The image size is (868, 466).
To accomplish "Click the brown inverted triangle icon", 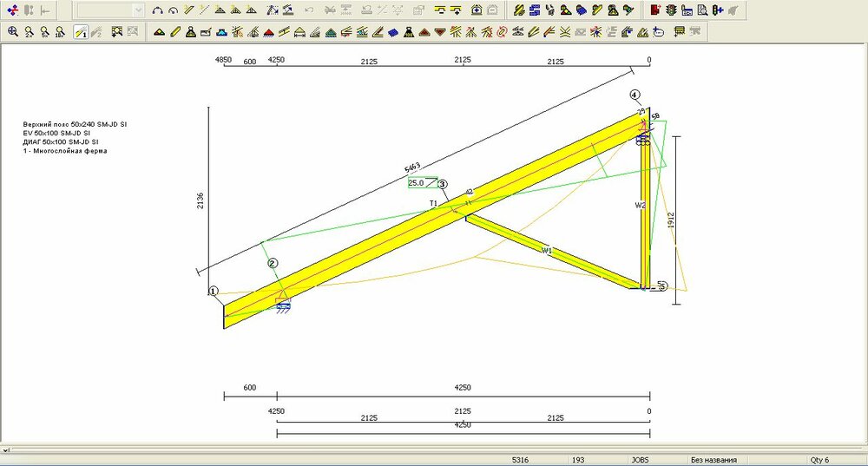I will (440, 32).
